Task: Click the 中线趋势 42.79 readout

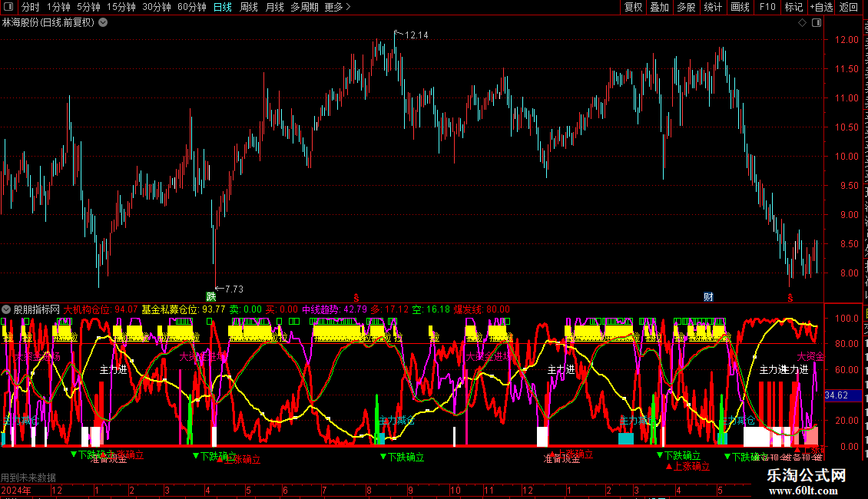Action: (x=334, y=309)
